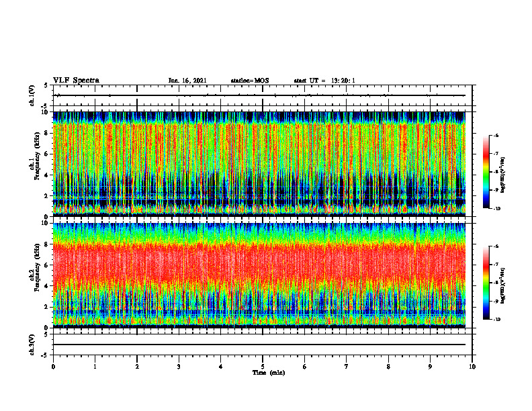
Task: Click the ch.1 spectrogram color scale bar
Action: coord(486,172)
